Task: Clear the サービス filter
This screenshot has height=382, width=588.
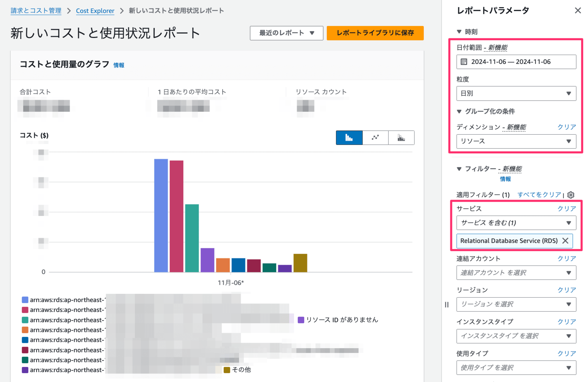Action: coord(567,209)
